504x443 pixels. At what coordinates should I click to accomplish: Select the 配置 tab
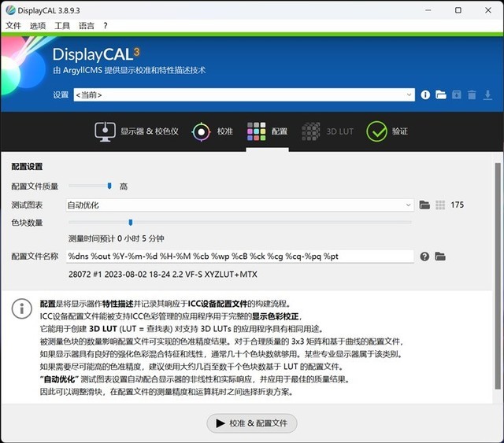[x=267, y=131]
